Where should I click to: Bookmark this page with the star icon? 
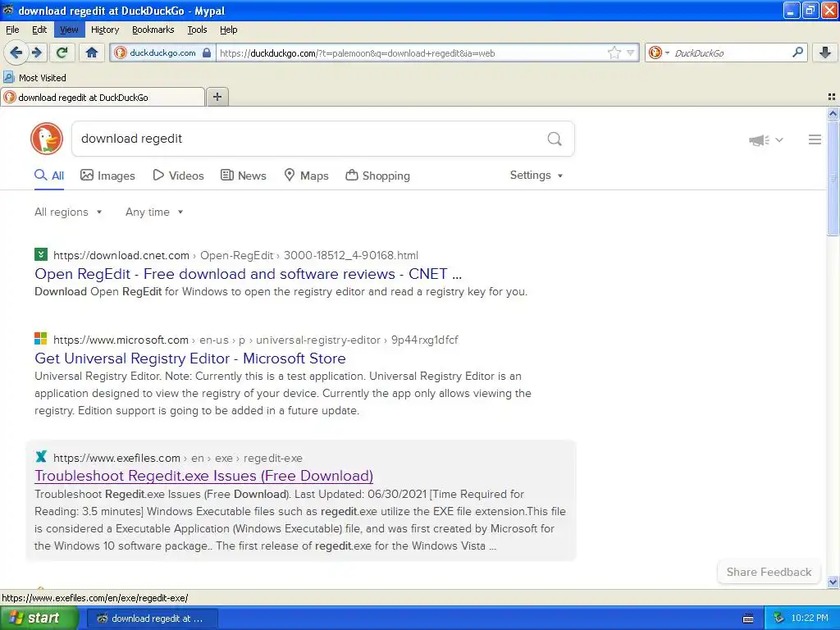coord(614,52)
